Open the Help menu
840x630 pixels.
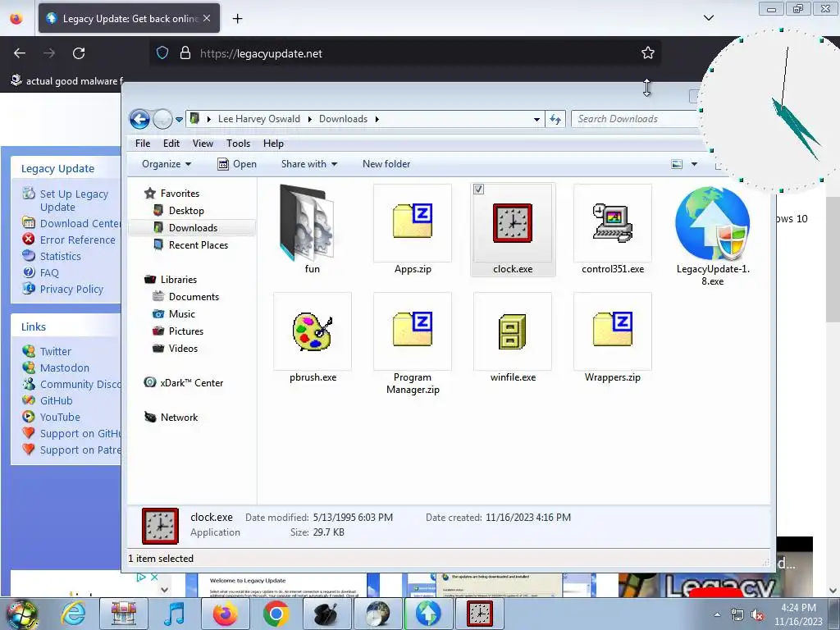click(273, 144)
